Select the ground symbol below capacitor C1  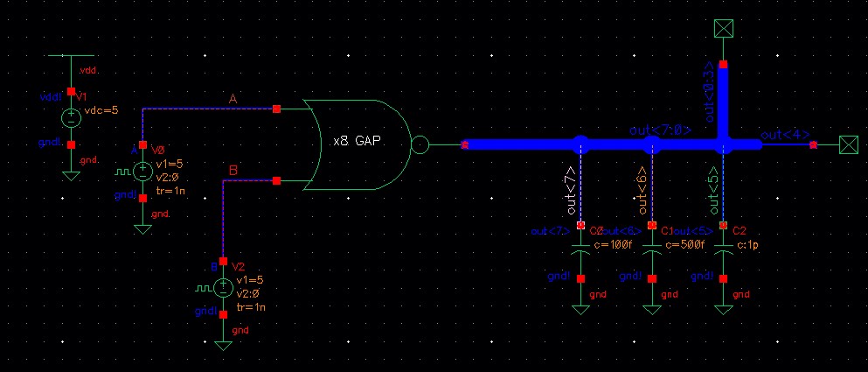(652, 309)
